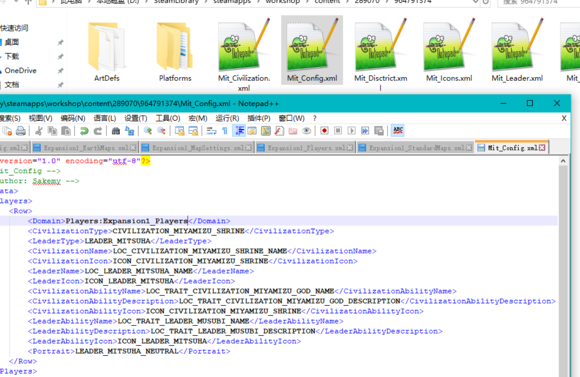Click the Print toolbar icon in Notepad++
This screenshot has height=377, width=580.
(x=21, y=131)
